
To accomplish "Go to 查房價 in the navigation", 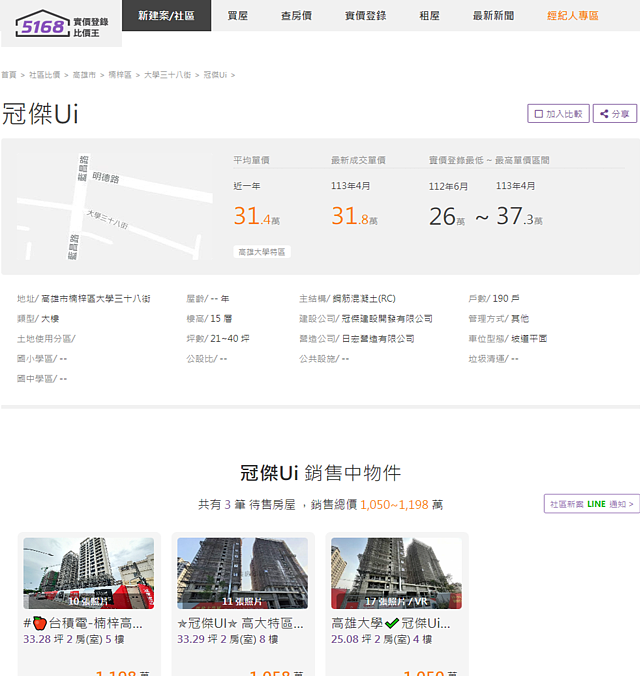I will click(x=296, y=16).
